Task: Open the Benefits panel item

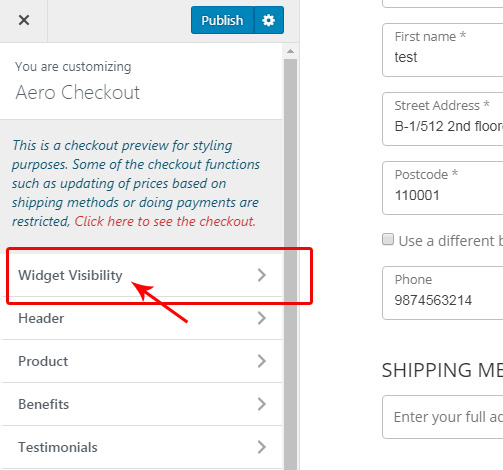Action: coord(141,404)
